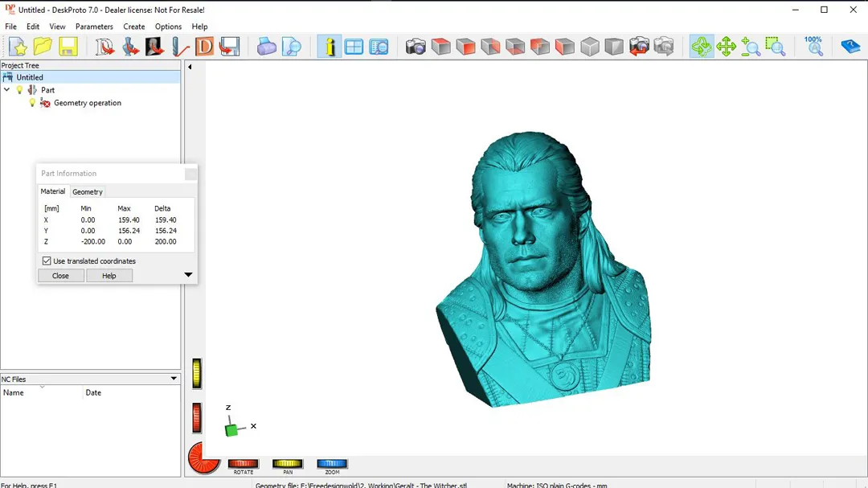Screen dimensions: 868x488
Task: Load vector file (white D with arrow)
Action: tap(104, 47)
